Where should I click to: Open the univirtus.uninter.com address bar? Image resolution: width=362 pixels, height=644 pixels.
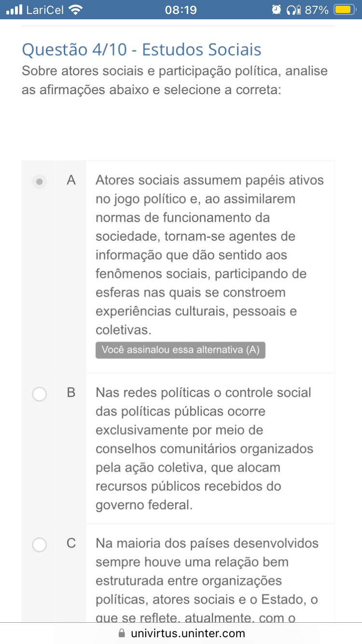tap(181, 633)
